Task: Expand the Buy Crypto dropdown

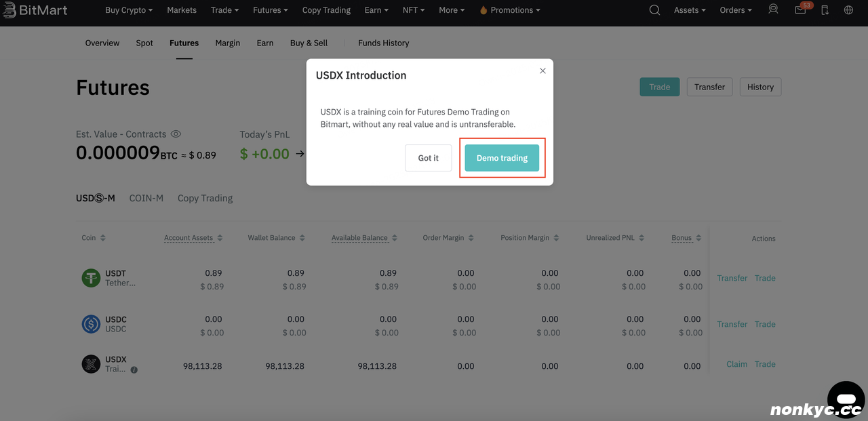Action: [x=129, y=10]
